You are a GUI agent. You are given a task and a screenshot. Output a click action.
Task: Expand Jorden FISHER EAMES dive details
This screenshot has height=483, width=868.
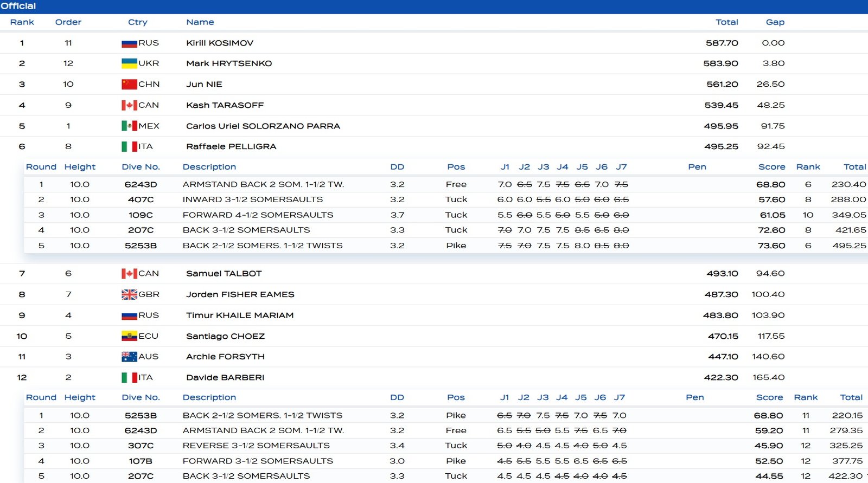click(434, 294)
